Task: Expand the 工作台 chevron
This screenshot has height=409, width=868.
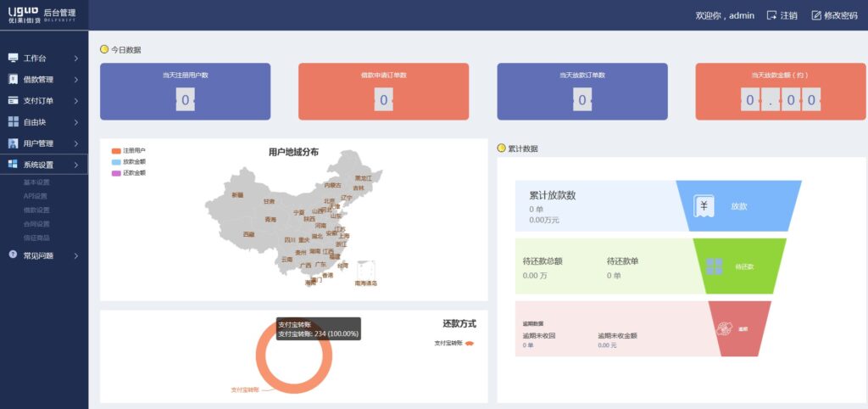Action: click(x=75, y=59)
